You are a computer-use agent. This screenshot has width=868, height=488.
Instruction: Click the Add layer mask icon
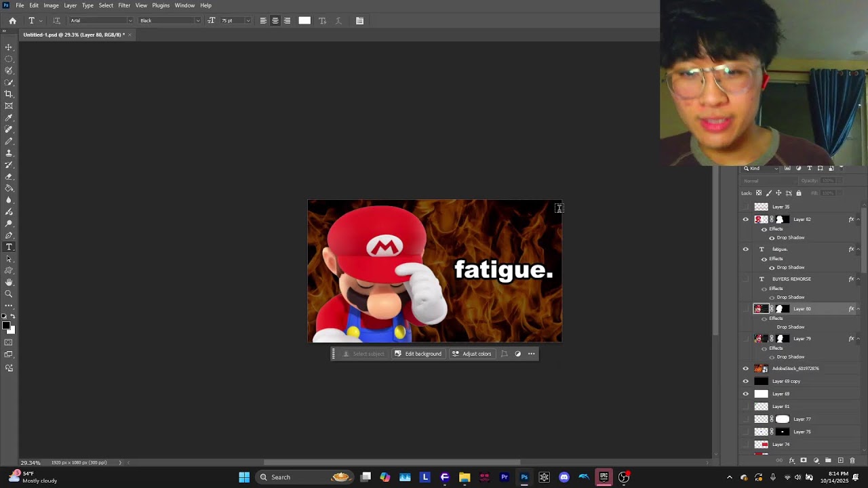click(x=804, y=460)
